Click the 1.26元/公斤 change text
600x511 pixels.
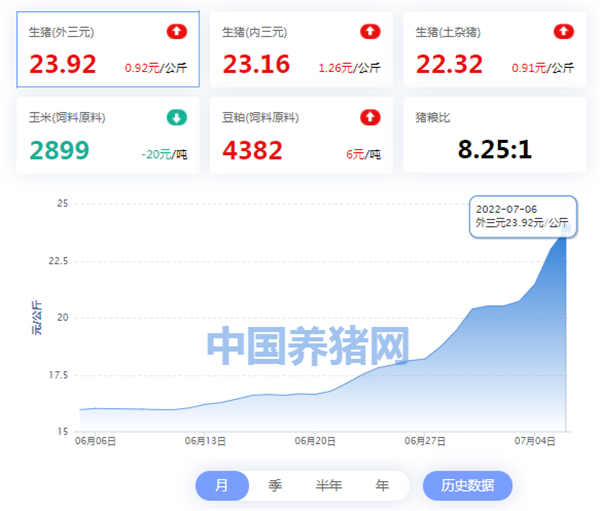[349, 68]
